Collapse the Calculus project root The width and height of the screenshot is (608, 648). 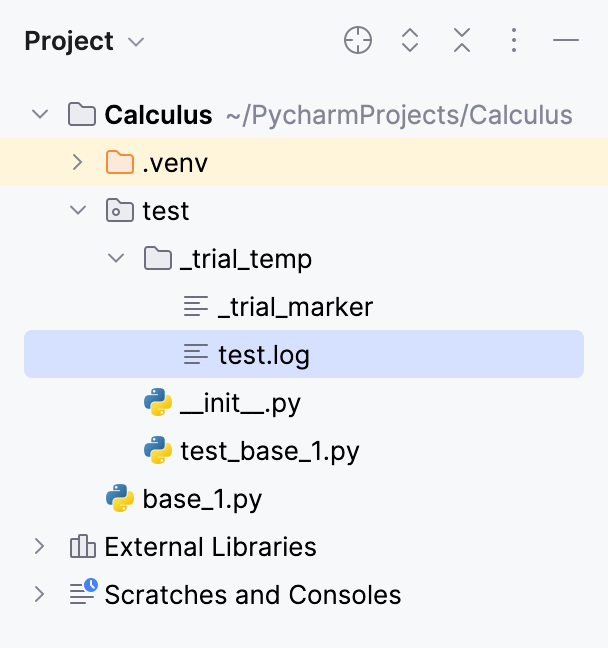(40, 115)
